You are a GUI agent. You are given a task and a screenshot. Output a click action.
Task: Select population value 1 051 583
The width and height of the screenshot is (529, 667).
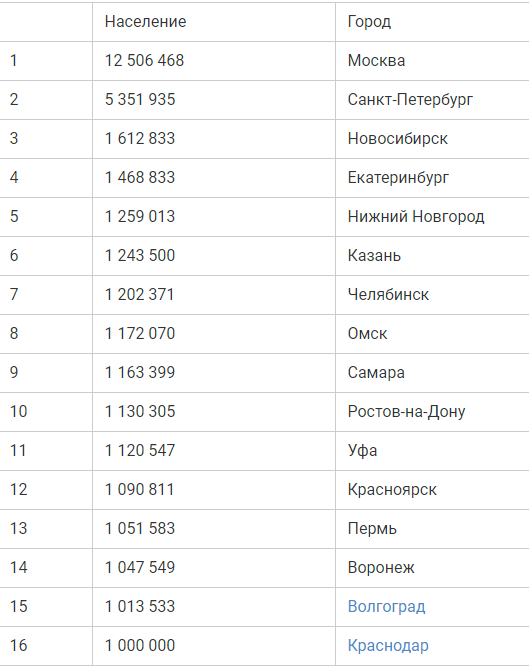[140, 528]
